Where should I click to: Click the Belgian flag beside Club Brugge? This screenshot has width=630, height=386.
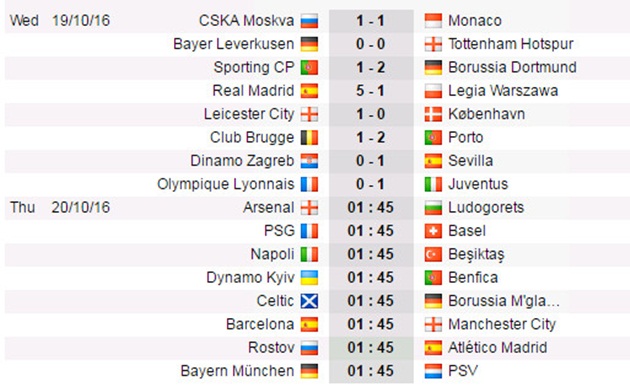(309, 137)
